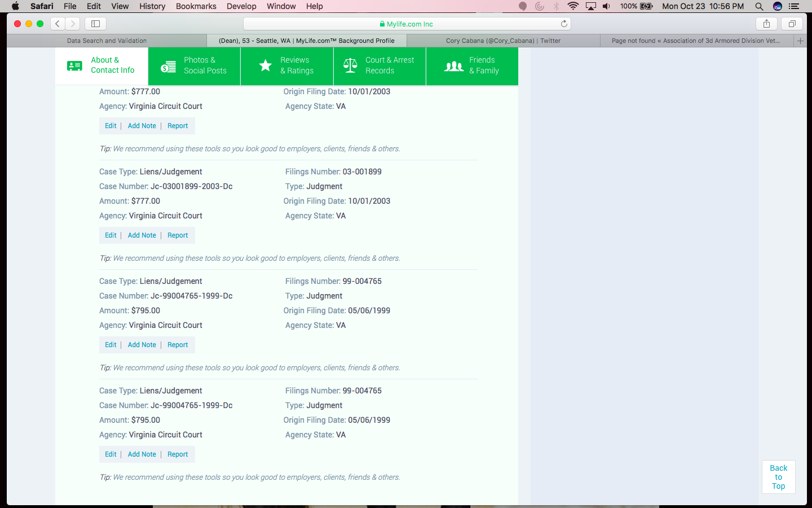Add Note to third listed $795.00 record

click(142, 345)
